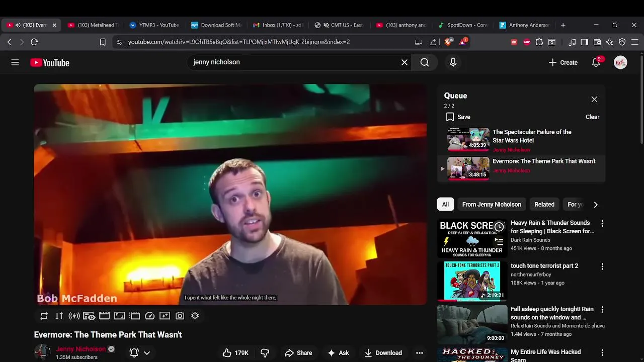This screenshot has height=362, width=644.
Task: Open Jenny Nicholson channel avatar
Action: tap(42, 352)
